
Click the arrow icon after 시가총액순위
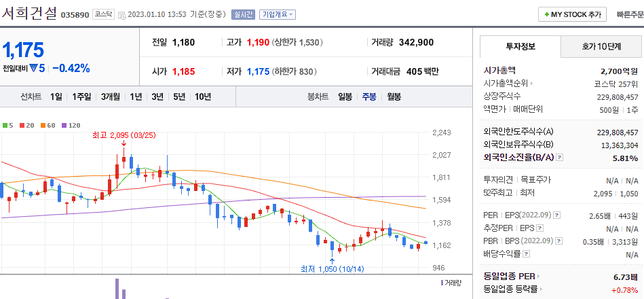531,84
